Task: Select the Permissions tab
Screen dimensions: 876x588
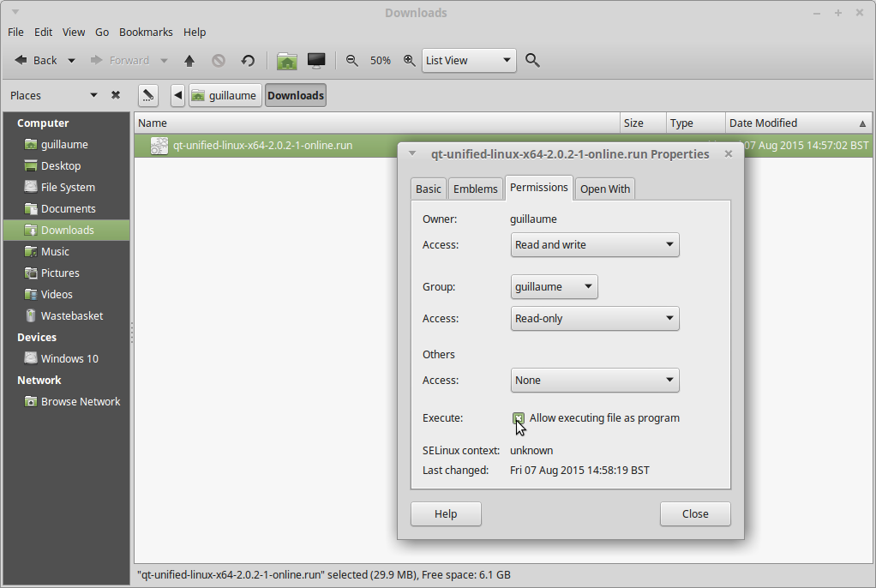Action: [x=539, y=187]
